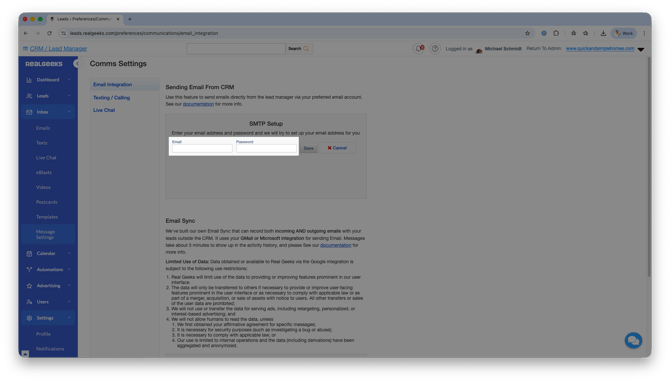Screen dimensions: 670x382
Task: Click the browser back arrow
Action: pos(26,33)
